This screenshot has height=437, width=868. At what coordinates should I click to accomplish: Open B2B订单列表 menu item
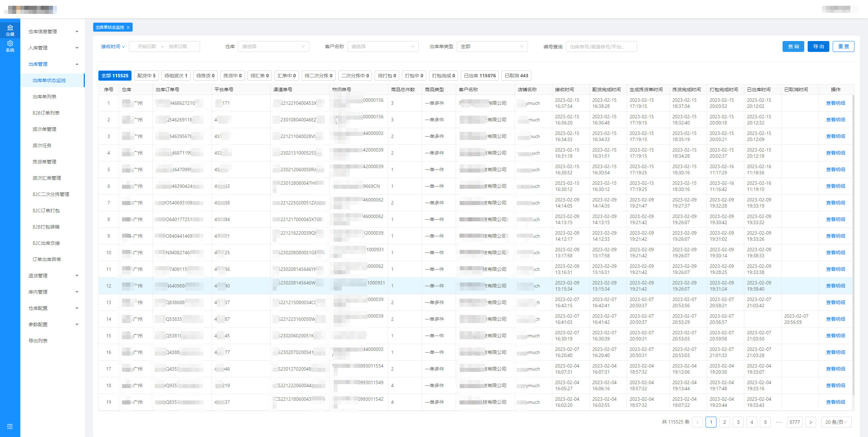point(53,113)
